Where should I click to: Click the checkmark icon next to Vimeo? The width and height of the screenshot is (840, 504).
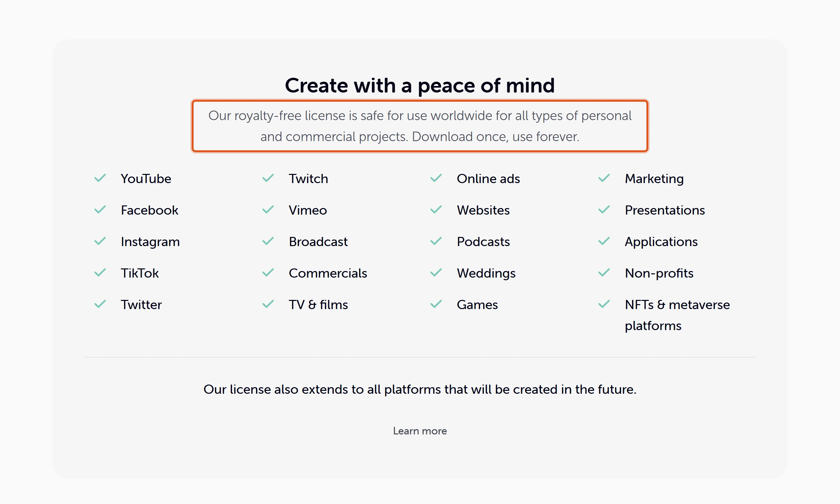[x=268, y=210]
